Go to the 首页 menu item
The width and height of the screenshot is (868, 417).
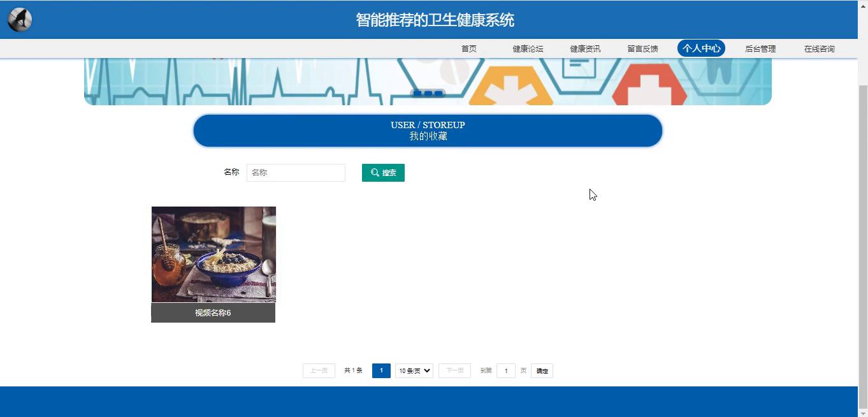[468, 48]
